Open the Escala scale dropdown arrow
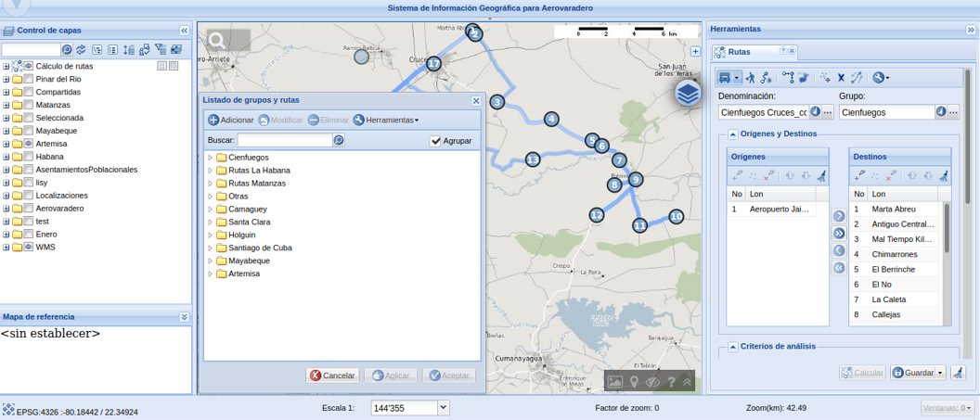 pyautogui.click(x=443, y=408)
